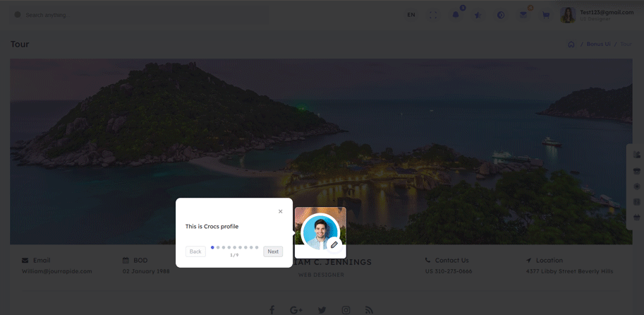Click the fullscreen icon in header
The width and height of the screenshot is (644, 315).
coord(433,15)
